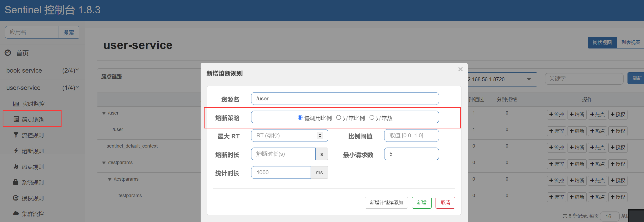Click the 统计时长 input showing 1000
This screenshot has width=644, height=222.
pos(281,172)
